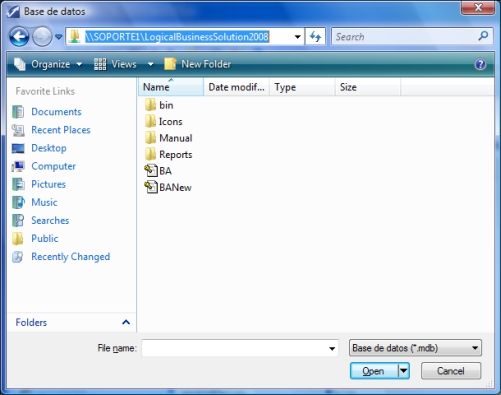This screenshot has height=395, width=501.
Task: Open Computer favorite link
Action: [x=53, y=166]
